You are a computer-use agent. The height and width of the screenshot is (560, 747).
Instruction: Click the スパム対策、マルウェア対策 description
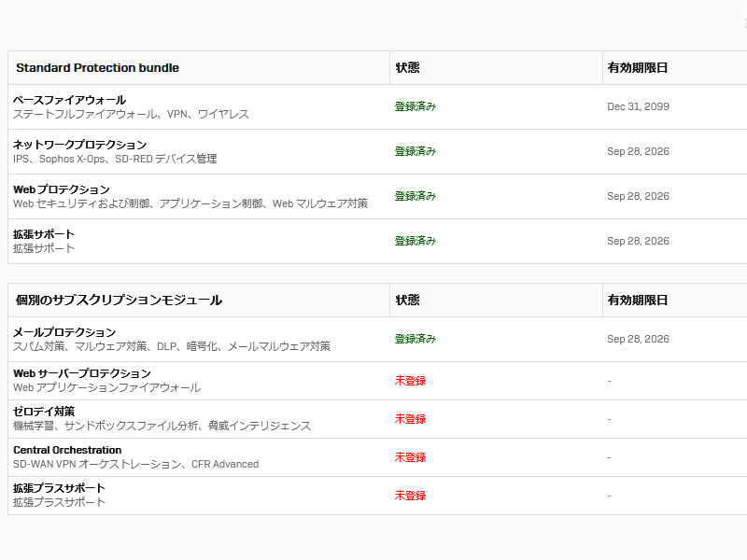[x=172, y=346]
